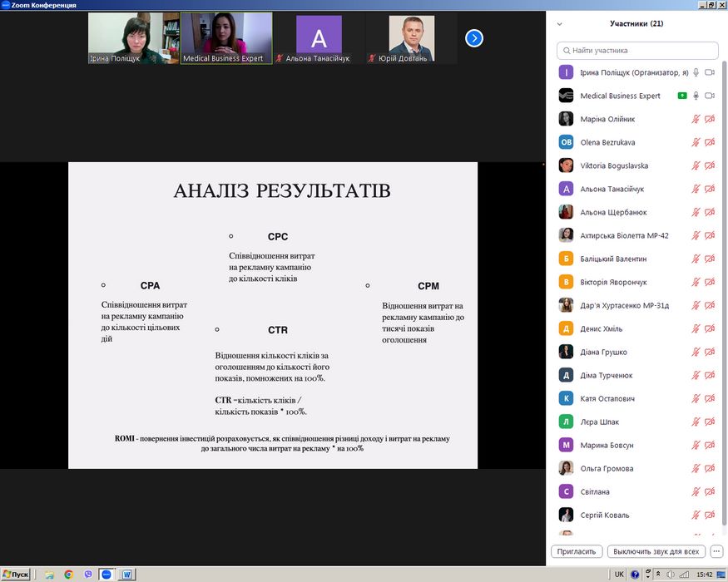The height and width of the screenshot is (582, 728).
Task: Click microphone icon for Ірина Поліщук
Action: [696, 72]
